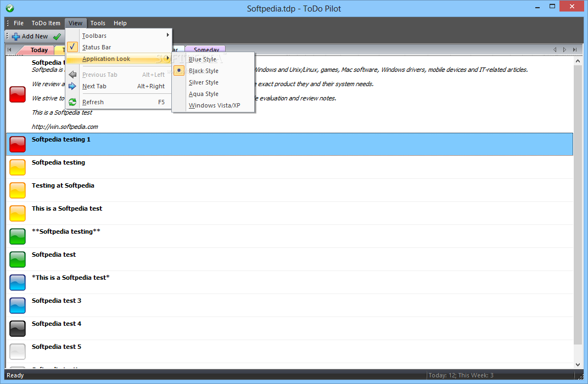588x384 pixels.
Task: Open the Tools menu
Action: (x=98, y=23)
